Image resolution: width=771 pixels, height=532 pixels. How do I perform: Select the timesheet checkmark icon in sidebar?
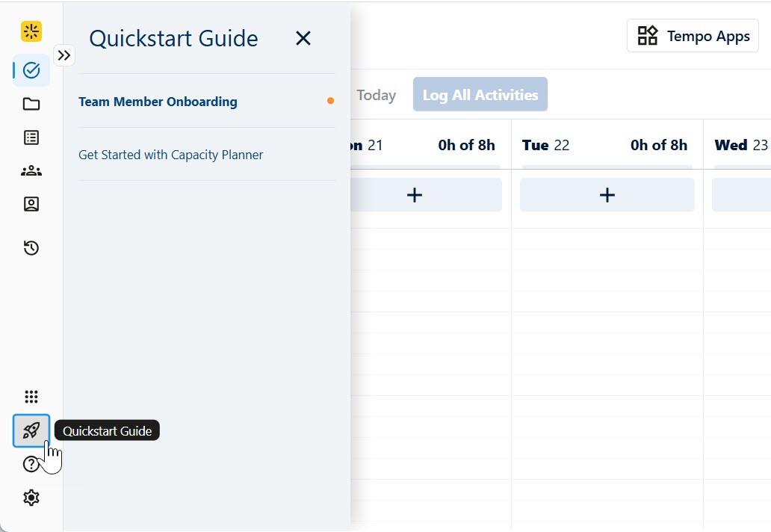click(31, 69)
